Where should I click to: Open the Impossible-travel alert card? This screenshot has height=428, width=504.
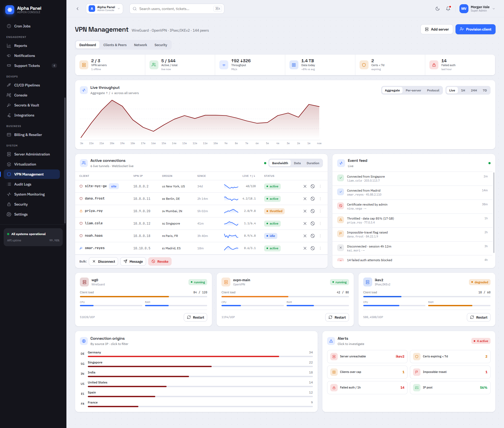tap(450, 372)
